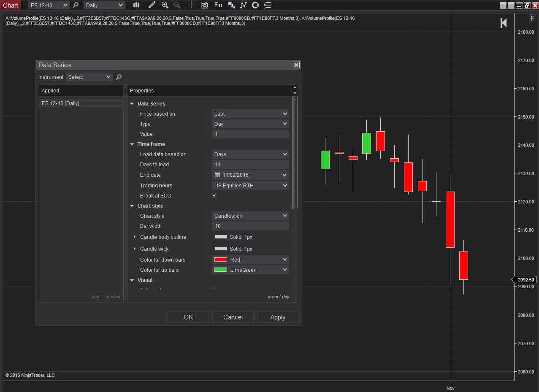This screenshot has width=539, height=392.
Task: Click the Chart tab label
Action: [x=11, y=5]
